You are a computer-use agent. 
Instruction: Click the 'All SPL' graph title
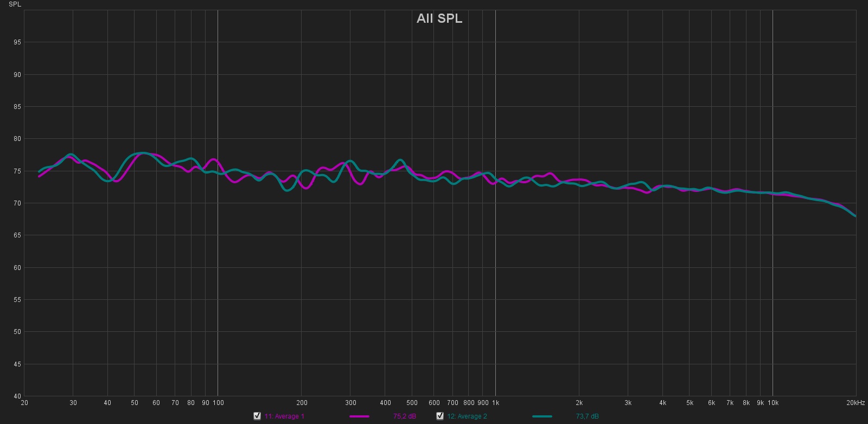click(439, 18)
